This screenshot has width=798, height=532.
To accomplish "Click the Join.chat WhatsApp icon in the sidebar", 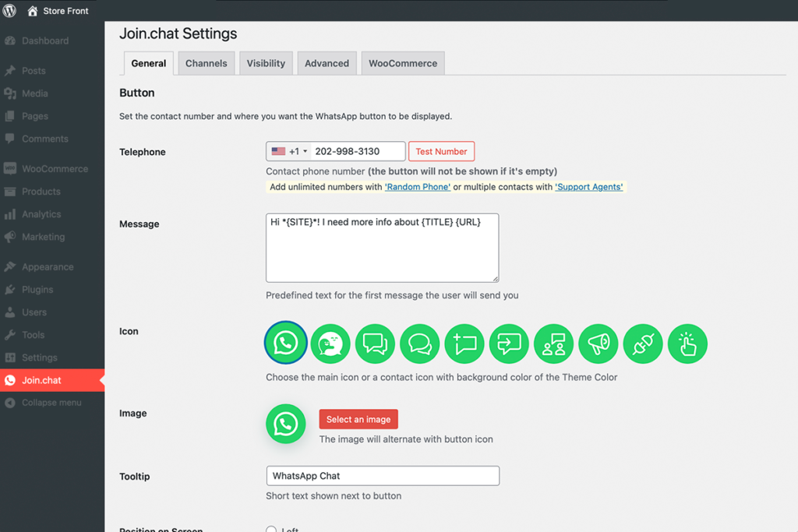I will [x=9, y=380].
